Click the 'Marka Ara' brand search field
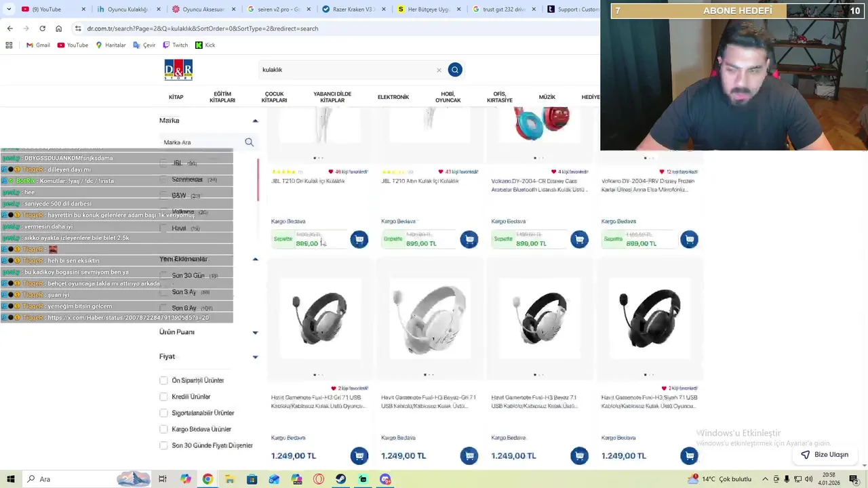The image size is (868, 488). click(x=201, y=142)
